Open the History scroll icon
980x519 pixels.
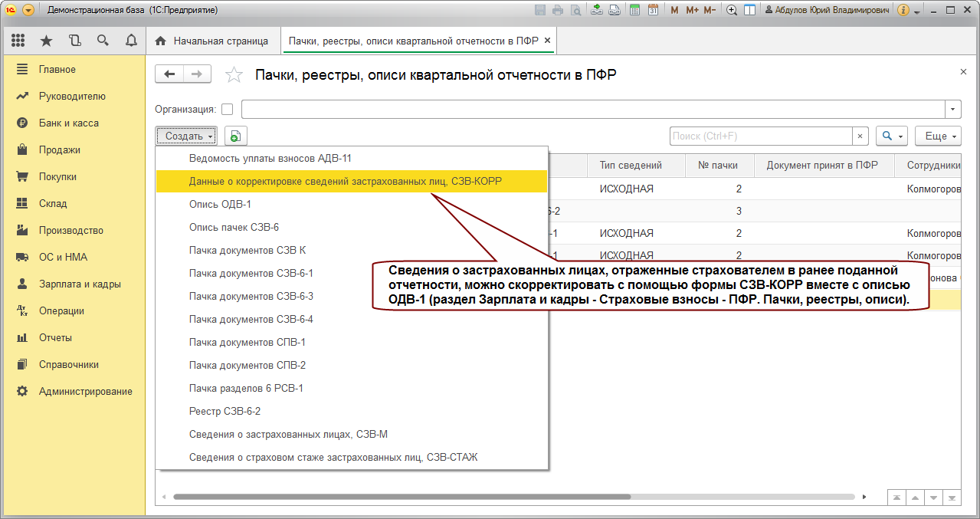coord(74,41)
